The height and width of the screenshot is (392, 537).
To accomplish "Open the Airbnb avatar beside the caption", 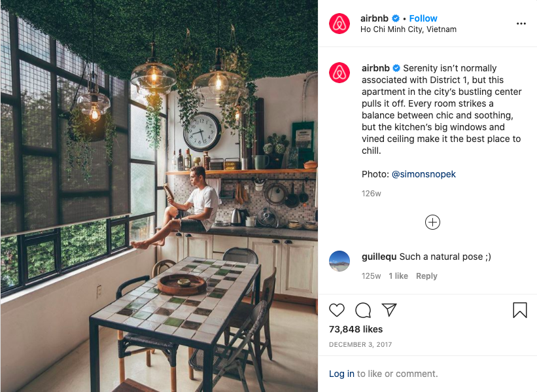I will 339,73.
